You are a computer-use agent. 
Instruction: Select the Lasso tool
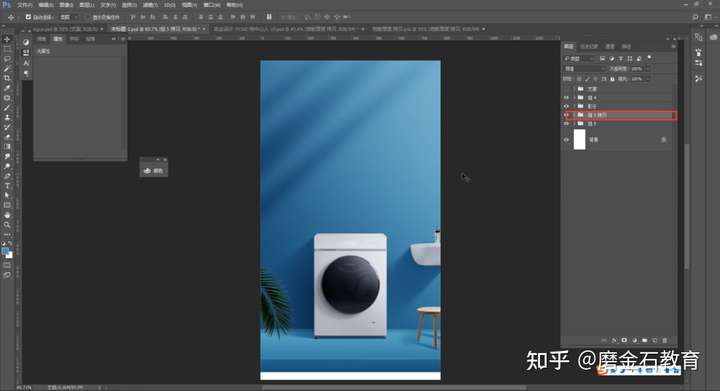click(7, 59)
